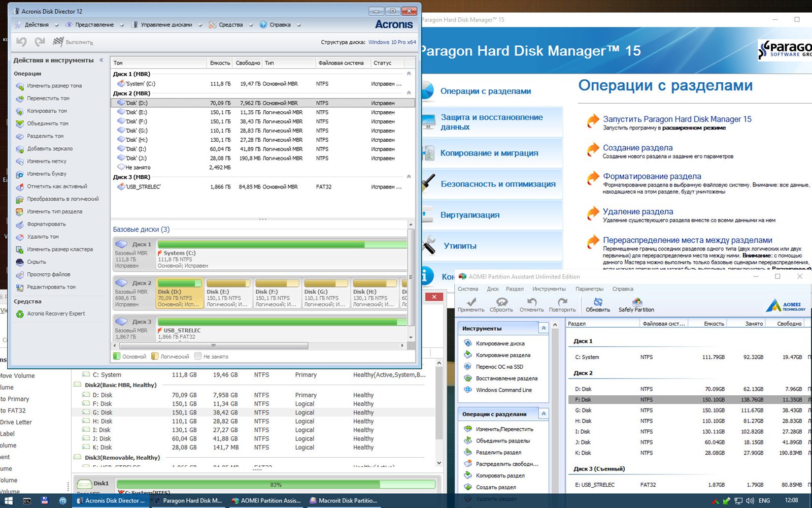Click Применить checkmark in AOMEI toolbar
The height and width of the screenshot is (508, 812).
(471, 305)
